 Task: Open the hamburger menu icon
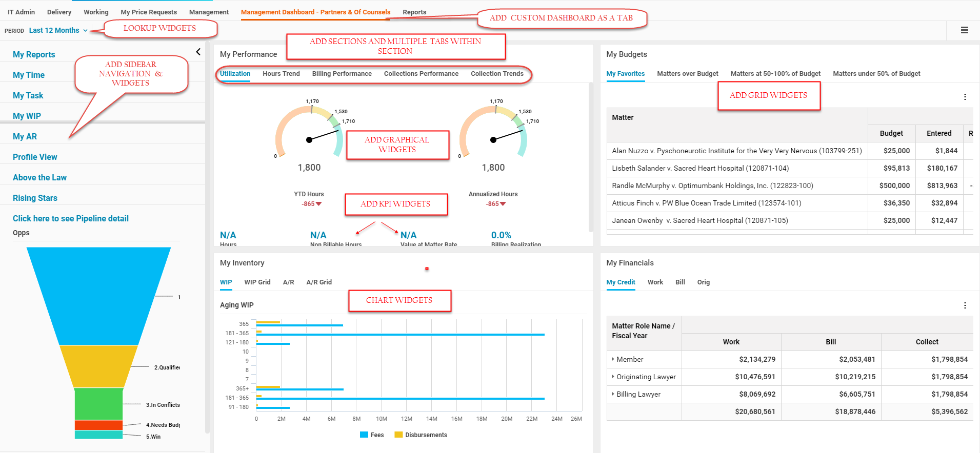pos(964,30)
